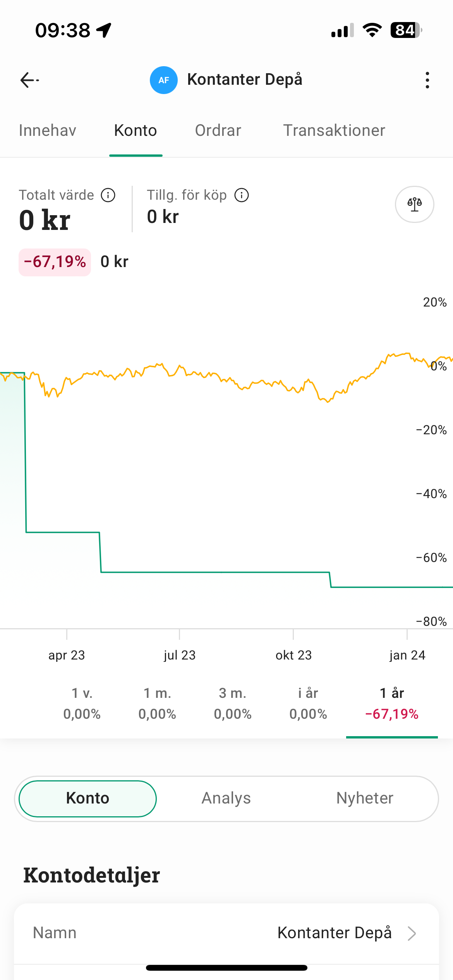The height and width of the screenshot is (980, 453).
Task: Open the three-dot more options menu
Action: (x=427, y=80)
